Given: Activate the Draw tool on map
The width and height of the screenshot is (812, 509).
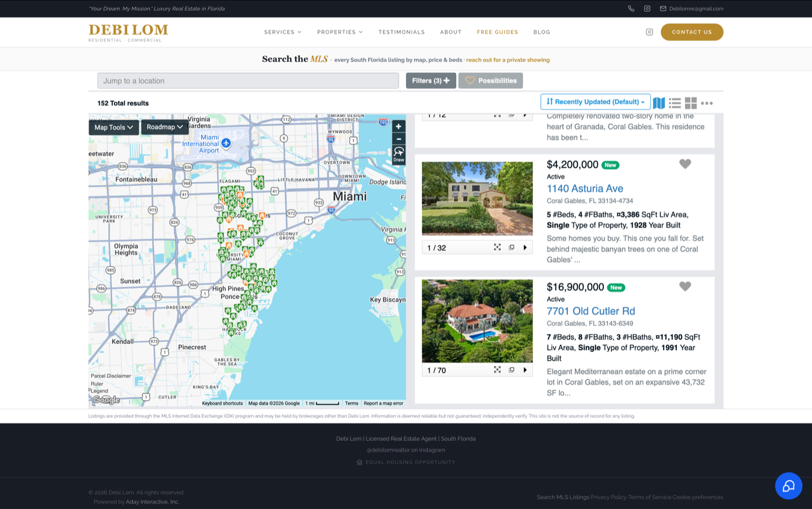Looking at the screenshot, I should (x=399, y=154).
